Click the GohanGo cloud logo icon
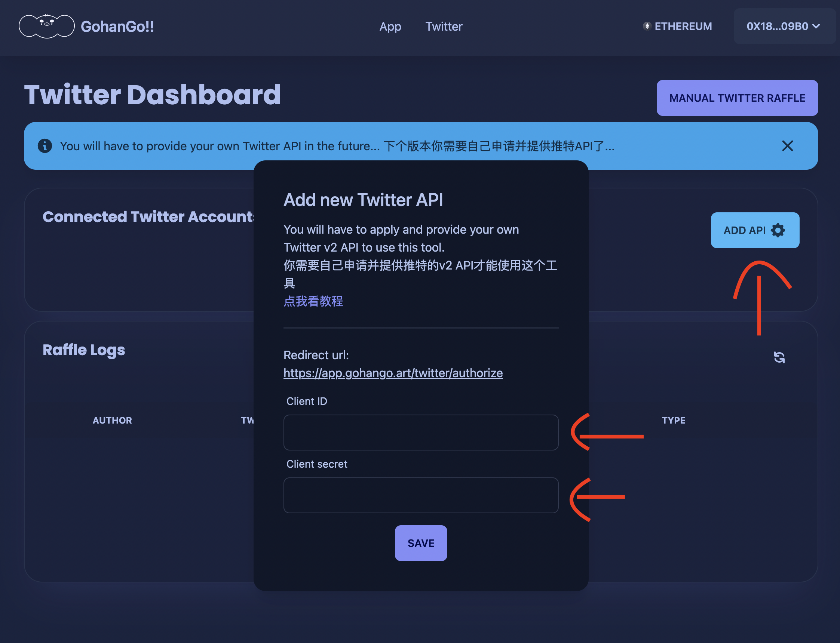The width and height of the screenshot is (840, 643). pos(47,26)
